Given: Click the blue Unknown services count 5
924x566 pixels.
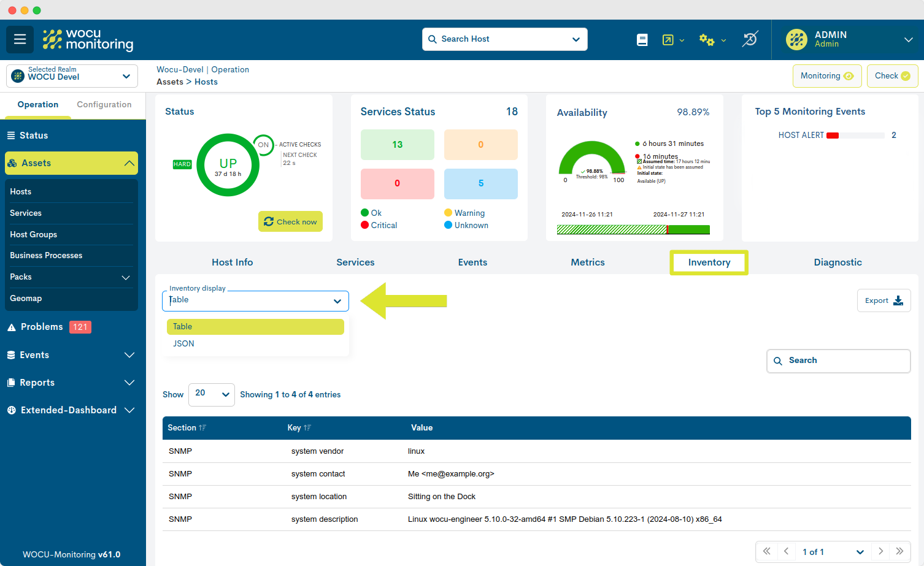Looking at the screenshot, I should coord(481,183).
